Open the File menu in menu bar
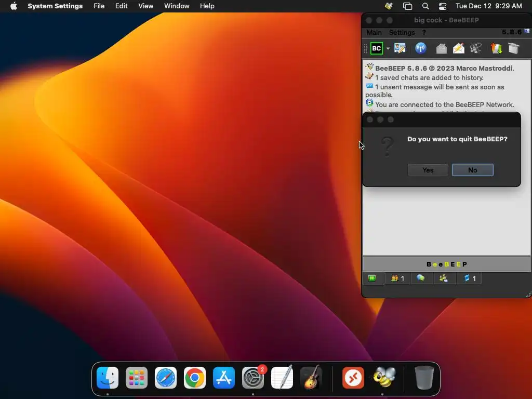Screen dimensions: 532x399 [99, 6]
